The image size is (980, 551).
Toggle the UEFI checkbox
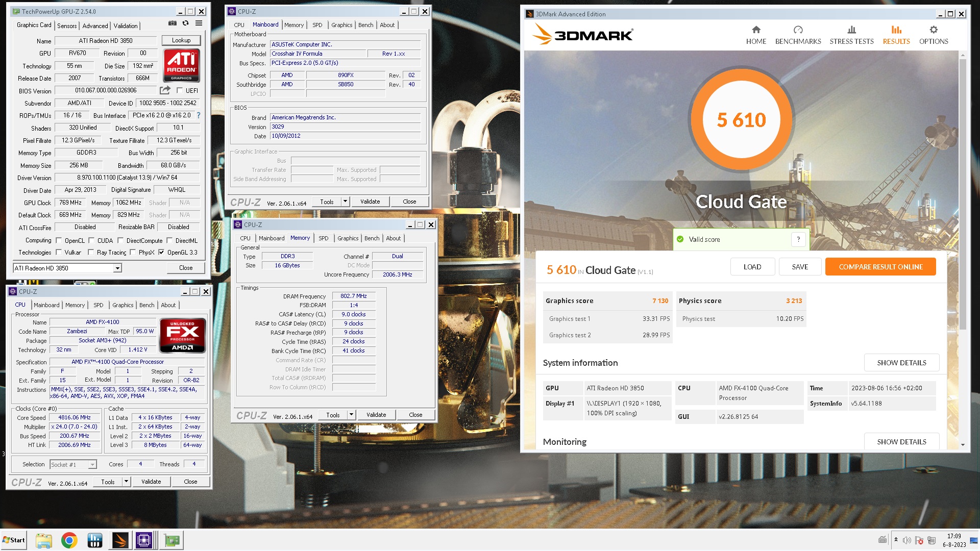click(180, 90)
